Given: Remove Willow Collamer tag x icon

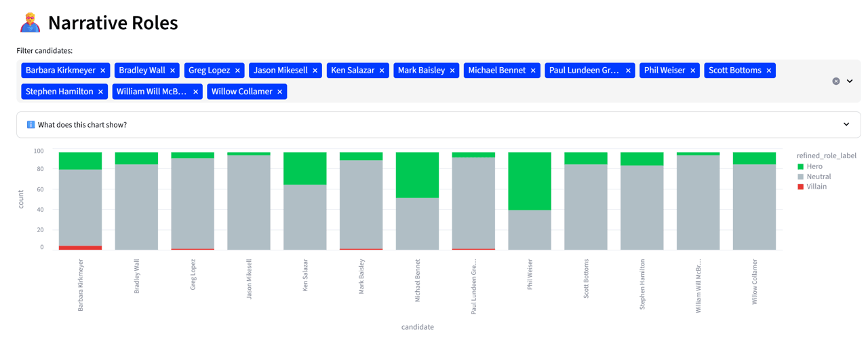Looking at the screenshot, I should [x=279, y=92].
